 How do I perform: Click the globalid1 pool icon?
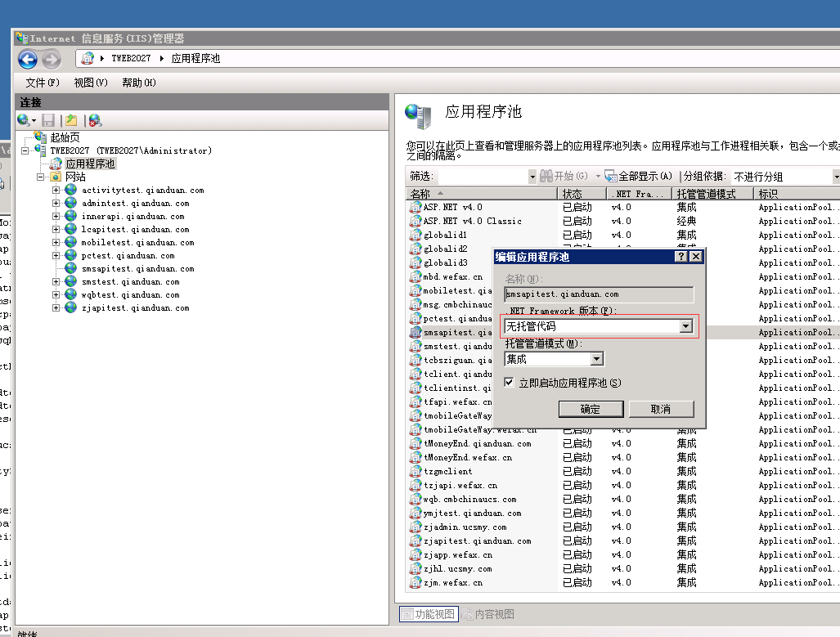(416, 235)
